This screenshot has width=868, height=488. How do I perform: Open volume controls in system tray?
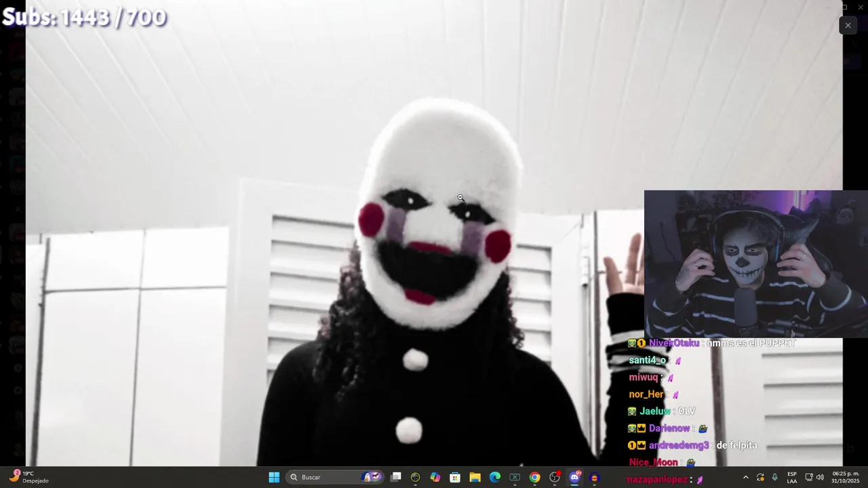coord(820,477)
